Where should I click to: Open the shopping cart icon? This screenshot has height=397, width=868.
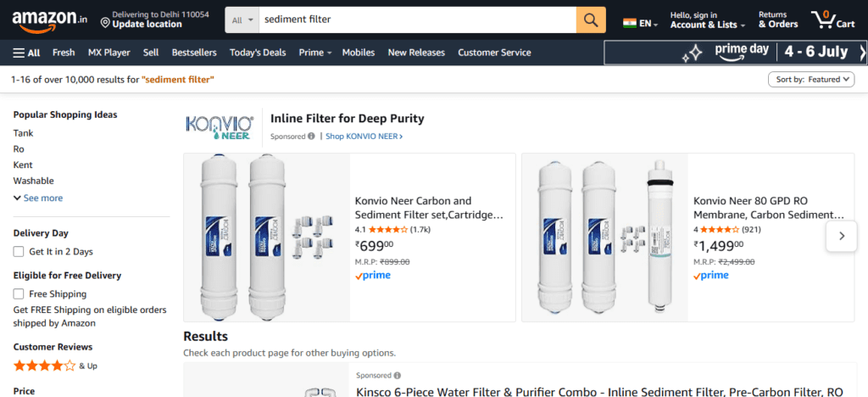(833, 20)
